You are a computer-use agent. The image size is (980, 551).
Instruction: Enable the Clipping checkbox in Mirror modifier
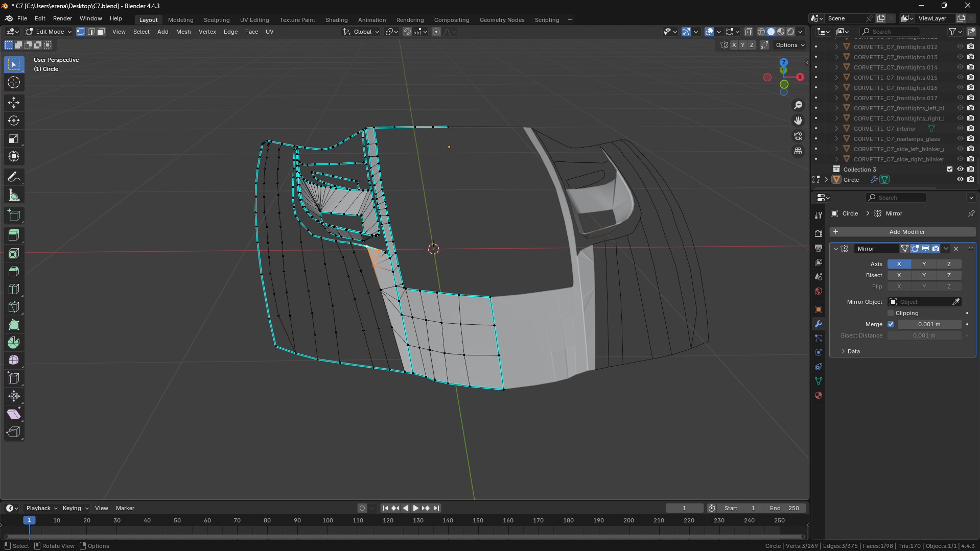(891, 313)
